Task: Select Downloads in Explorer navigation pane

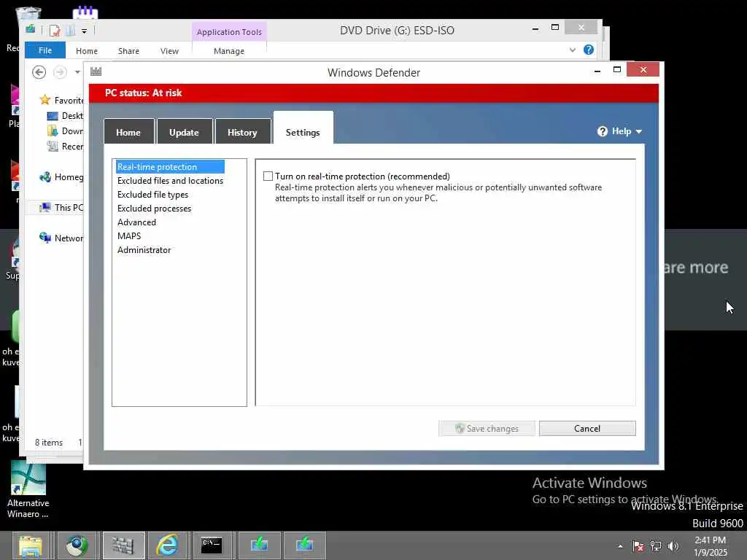Action: click(65, 131)
